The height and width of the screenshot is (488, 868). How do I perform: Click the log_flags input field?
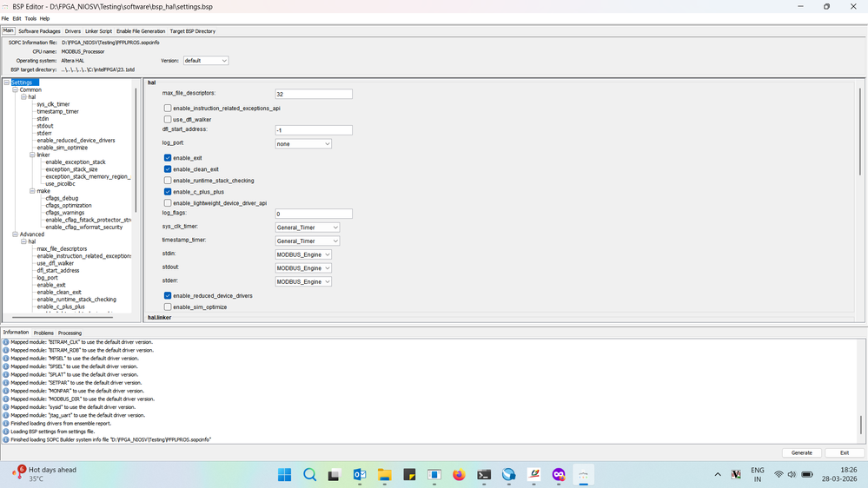tap(314, 214)
